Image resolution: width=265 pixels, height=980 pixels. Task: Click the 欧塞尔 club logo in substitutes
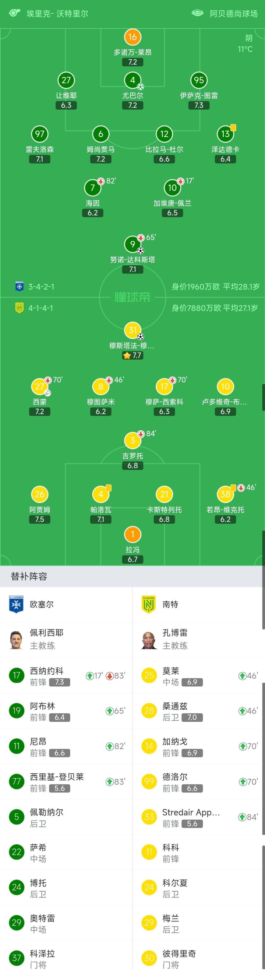point(16,604)
